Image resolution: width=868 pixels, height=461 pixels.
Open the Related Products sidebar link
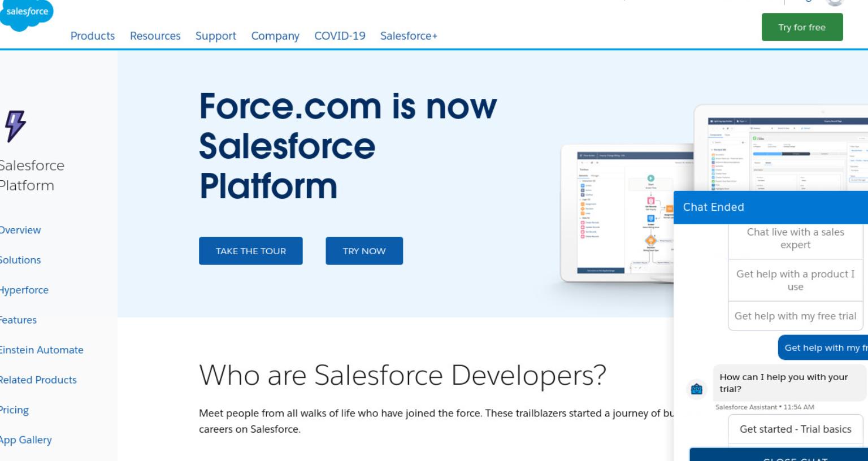[38, 380]
